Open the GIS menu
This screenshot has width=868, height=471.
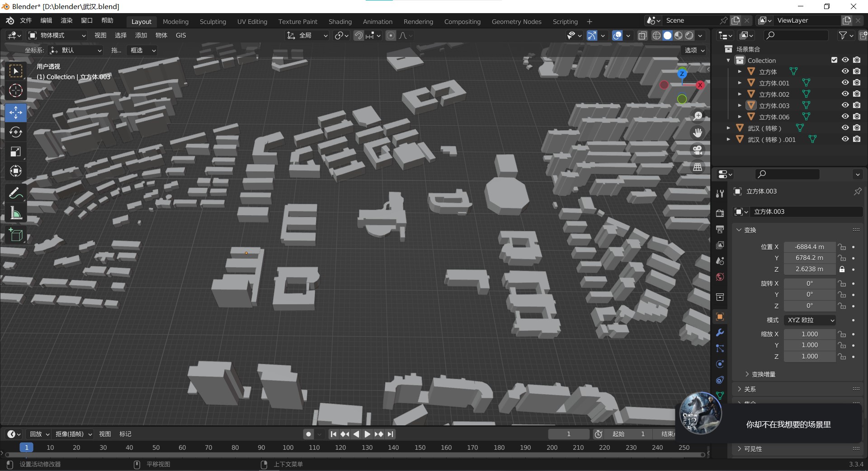coord(180,35)
